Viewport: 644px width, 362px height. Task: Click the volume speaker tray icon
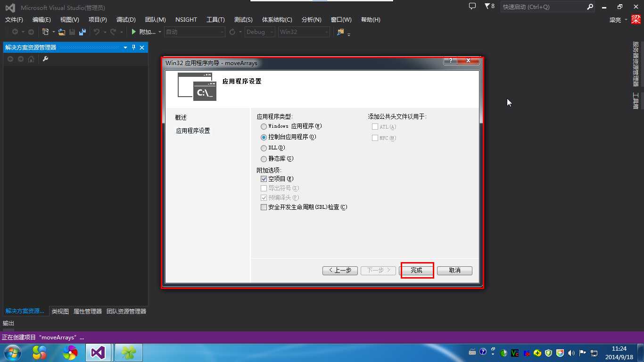pos(571,353)
